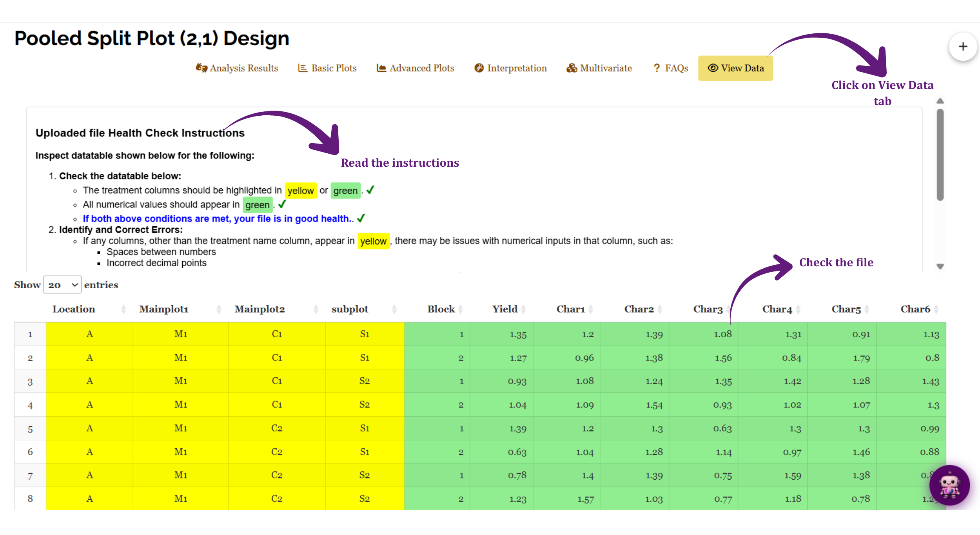Click the Char1 value 1.57 in row 8
Image resolution: width=980 pixels, height=535 pixels.
(x=586, y=499)
